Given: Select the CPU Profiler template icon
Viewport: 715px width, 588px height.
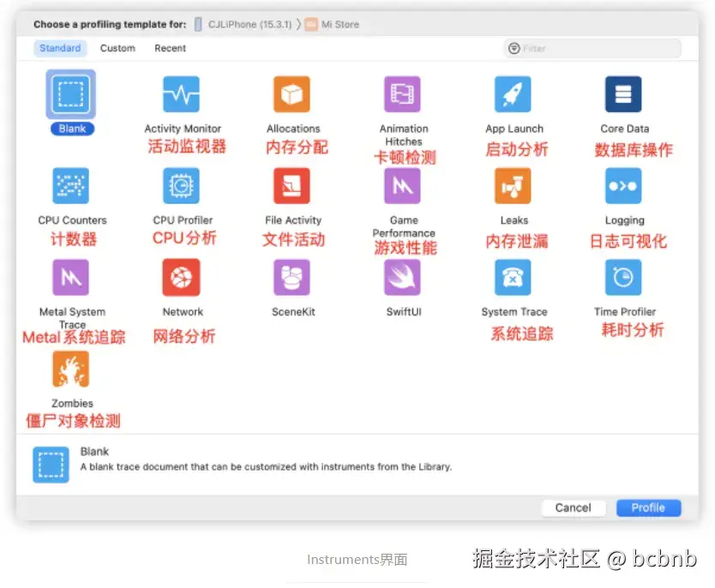Looking at the screenshot, I should 182,185.
